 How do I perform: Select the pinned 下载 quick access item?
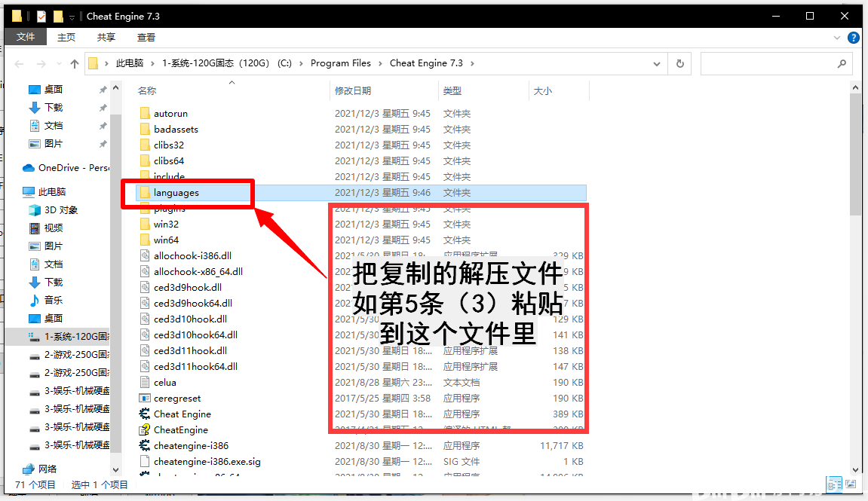[x=46, y=107]
